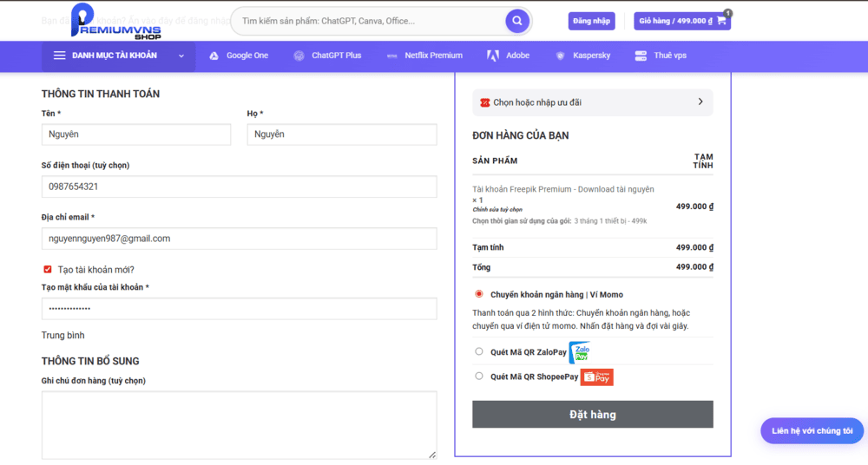868x465 pixels.
Task: Select Quét Mã QR ShopeePay payment
Action: click(x=479, y=376)
